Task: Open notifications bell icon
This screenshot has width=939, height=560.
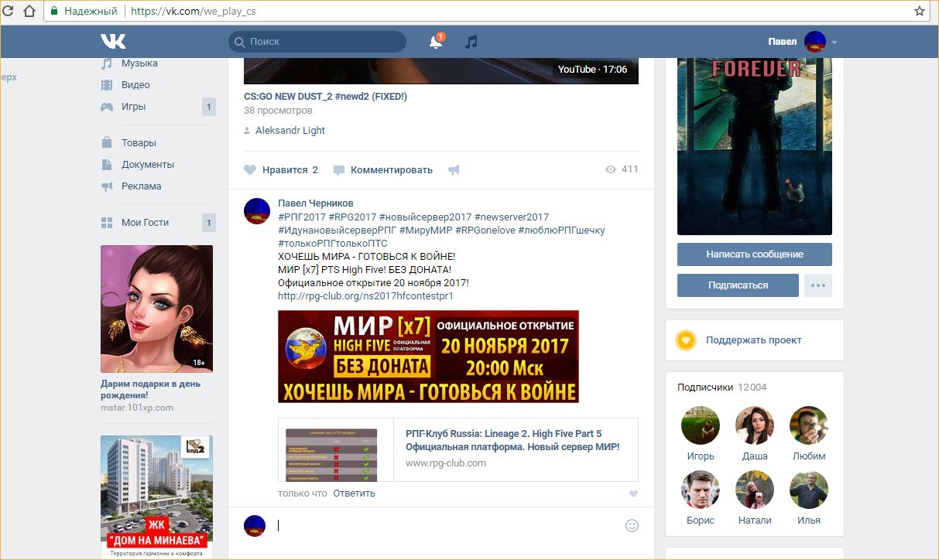Action: tap(436, 42)
